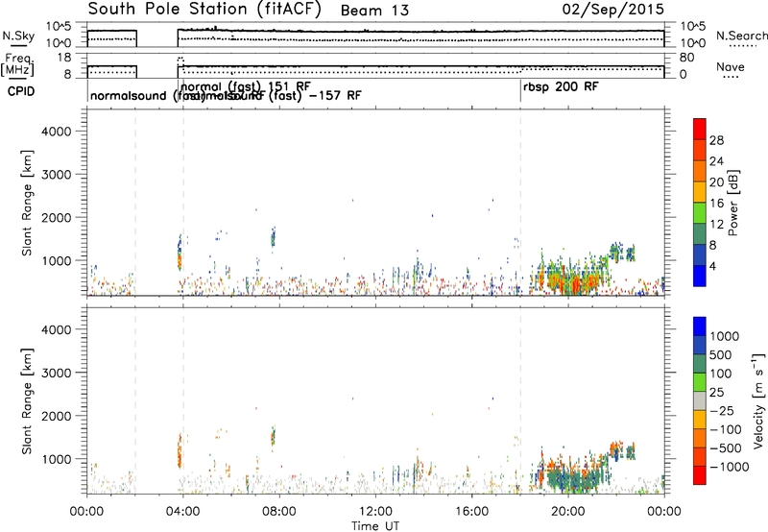Select the Power colorbar segment between 20 and 24

point(700,172)
